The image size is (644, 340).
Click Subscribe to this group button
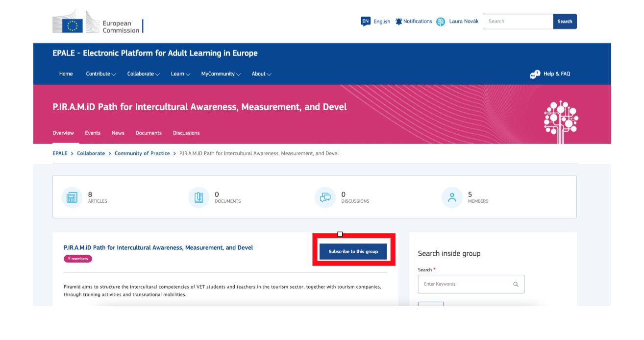point(353,251)
